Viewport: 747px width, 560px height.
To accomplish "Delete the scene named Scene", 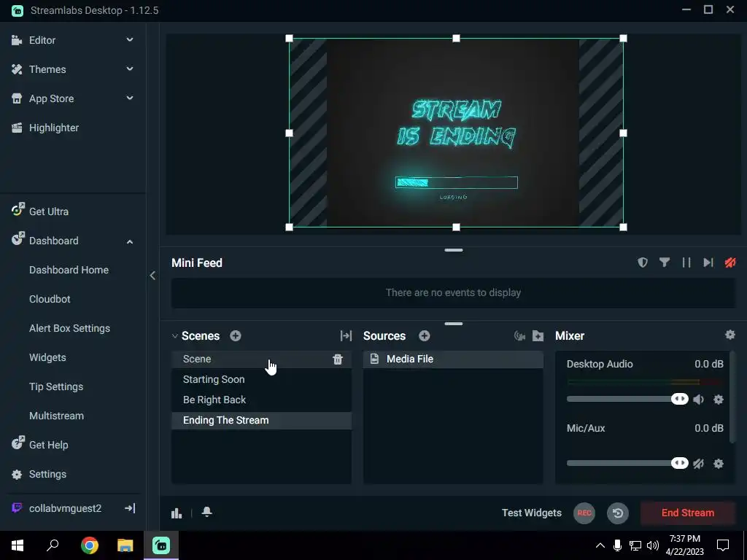I will [337, 359].
